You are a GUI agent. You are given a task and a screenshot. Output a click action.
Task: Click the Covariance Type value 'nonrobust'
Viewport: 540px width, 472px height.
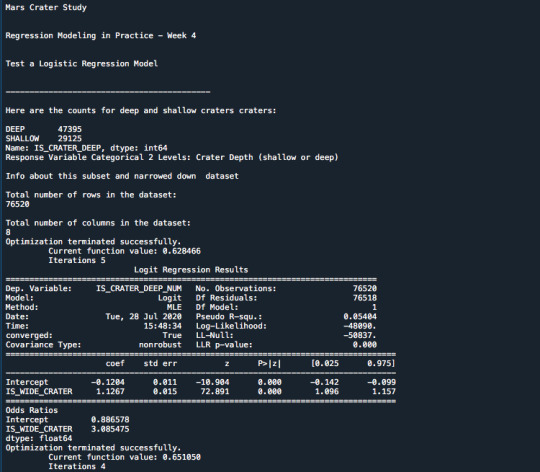pyautogui.click(x=160, y=345)
